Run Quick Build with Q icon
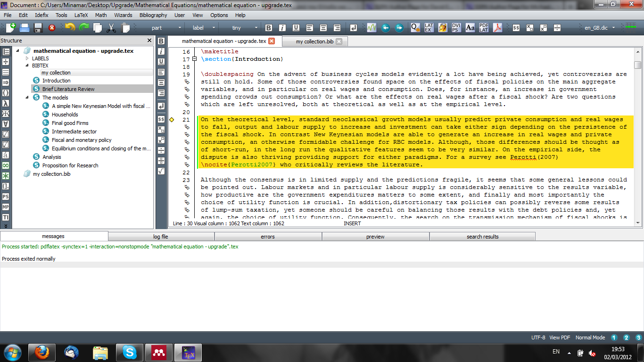This screenshot has width=644, height=362. tap(415, 28)
